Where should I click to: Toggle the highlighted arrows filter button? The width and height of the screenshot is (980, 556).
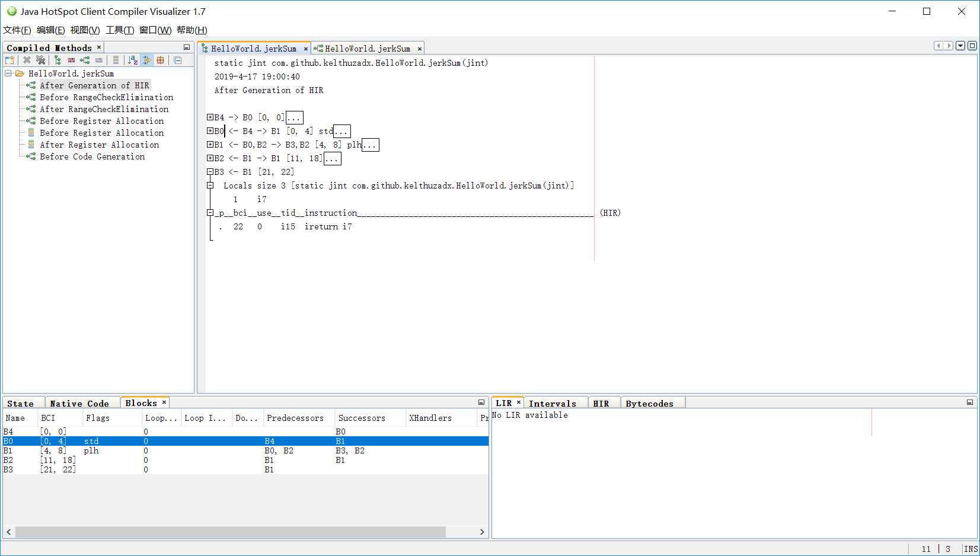(x=146, y=60)
